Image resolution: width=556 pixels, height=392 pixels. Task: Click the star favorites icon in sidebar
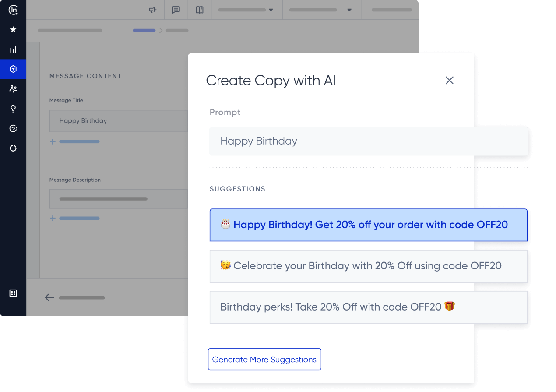coord(13,30)
